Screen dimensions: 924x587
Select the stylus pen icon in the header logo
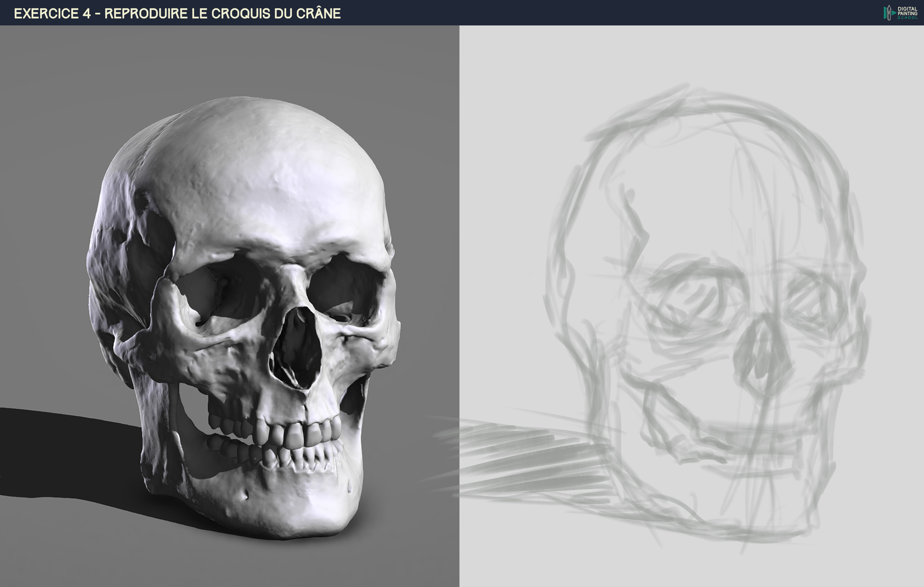click(889, 13)
